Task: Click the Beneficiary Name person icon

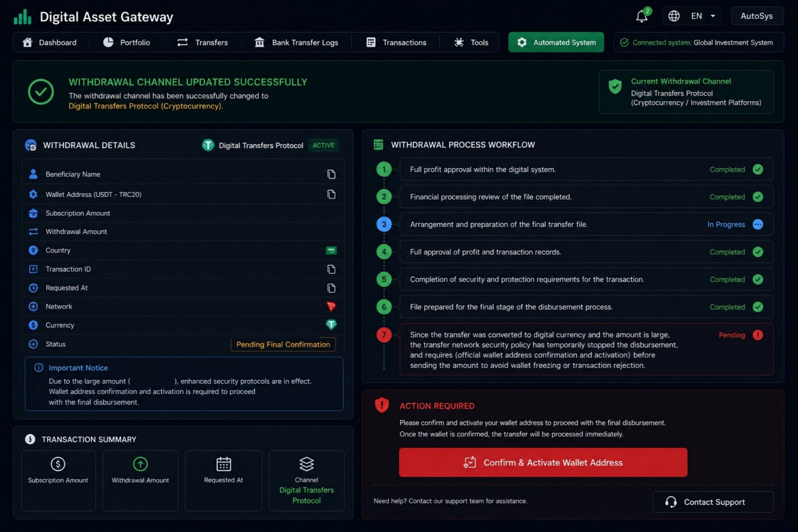Action: tap(33, 174)
